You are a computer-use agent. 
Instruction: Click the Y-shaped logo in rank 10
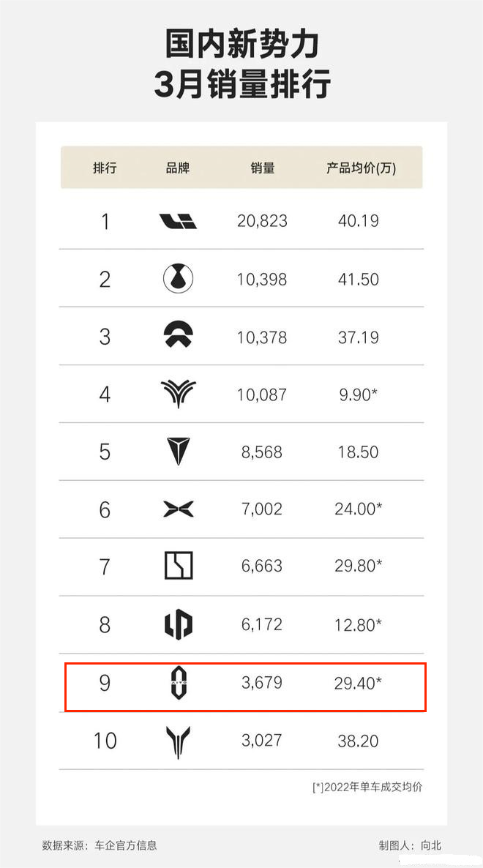(178, 741)
